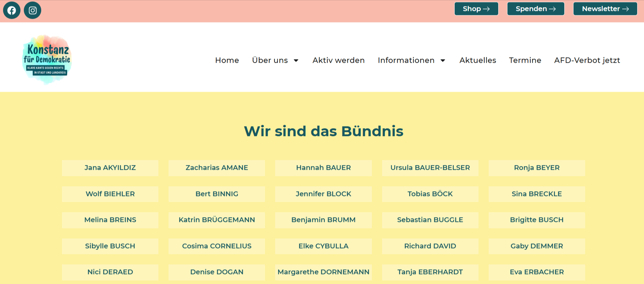Click the Konstanz für Demokratie logo

(x=47, y=59)
